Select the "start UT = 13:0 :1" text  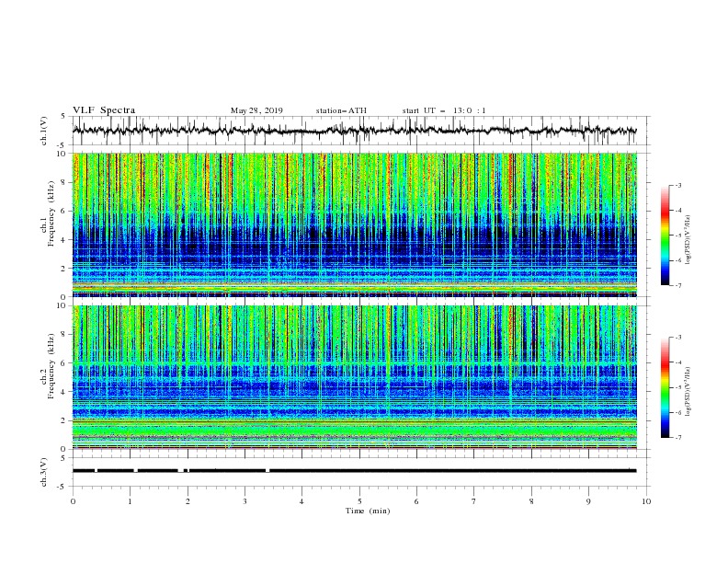pyautogui.click(x=444, y=110)
